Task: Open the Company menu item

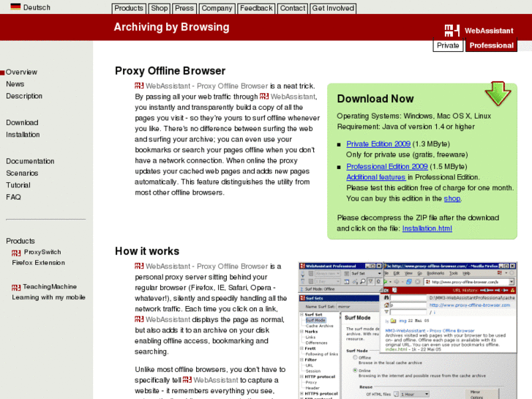Action: (x=217, y=8)
